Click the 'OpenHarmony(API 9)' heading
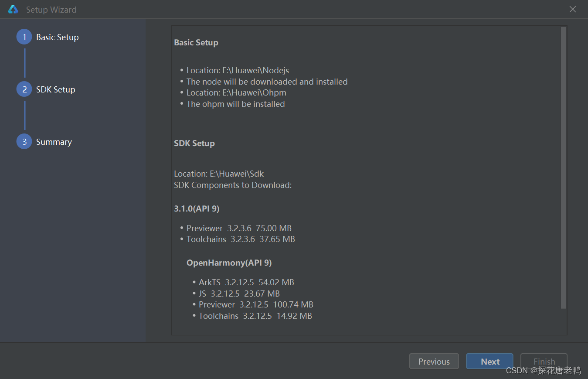588x379 pixels. click(229, 263)
